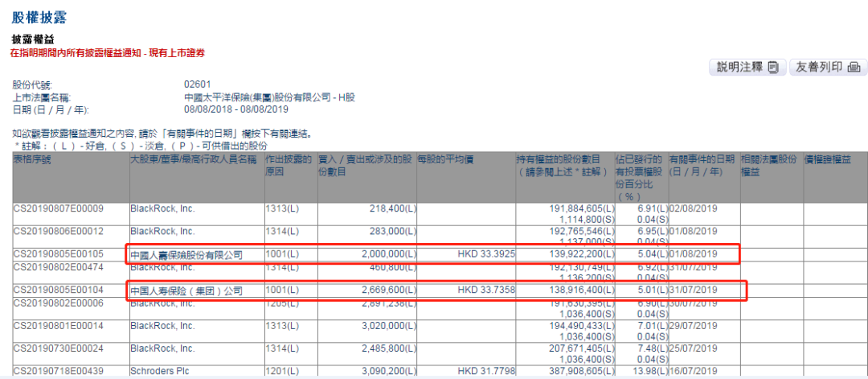Click percentage 13.98(L)
Image resolution: width=868 pixels, height=379 pixels.
point(652,371)
